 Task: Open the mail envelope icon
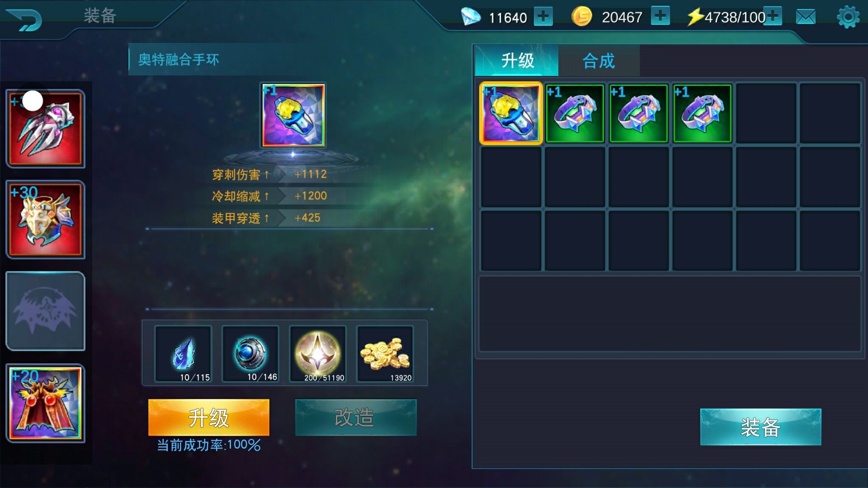click(x=806, y=17)
